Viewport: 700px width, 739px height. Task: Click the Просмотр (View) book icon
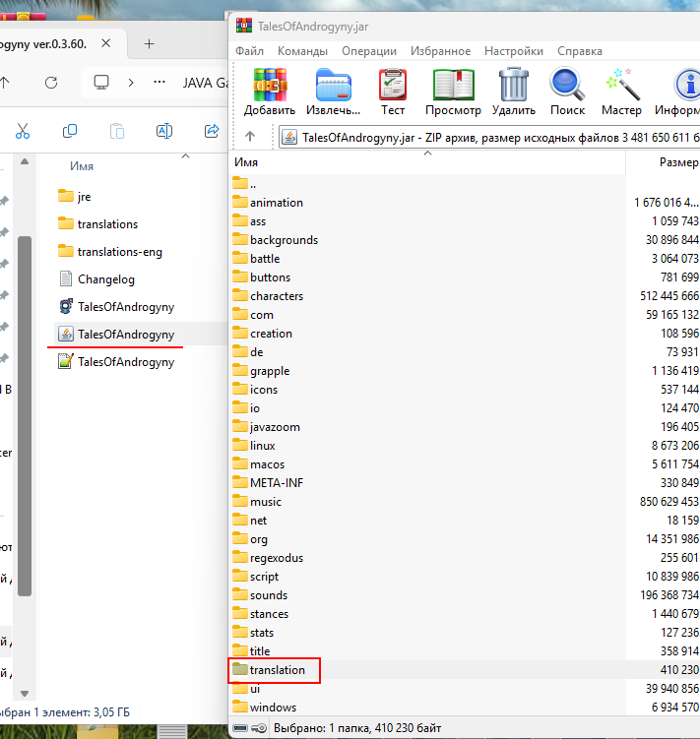tap(453, 86)
